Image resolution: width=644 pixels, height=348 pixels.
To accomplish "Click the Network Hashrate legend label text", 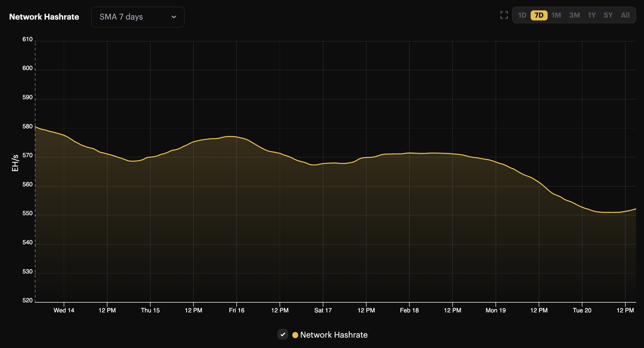I will pos(333,335).
